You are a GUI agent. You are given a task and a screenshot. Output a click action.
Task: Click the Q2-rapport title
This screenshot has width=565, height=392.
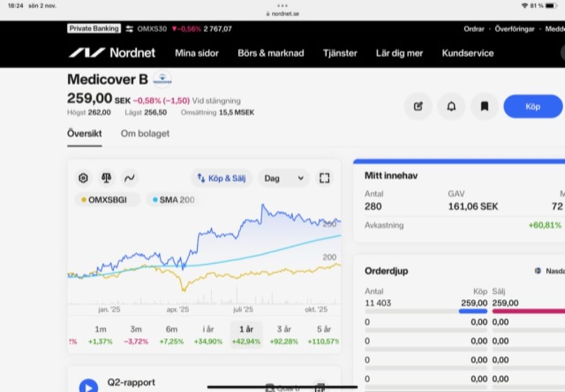[131, 382]
